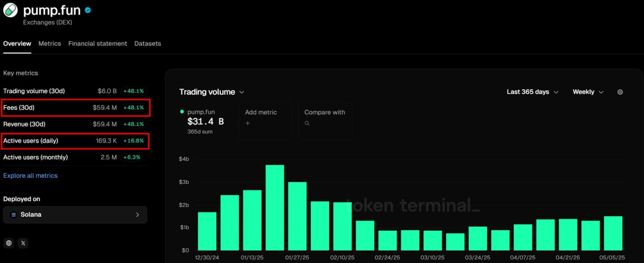Click the search icon under Compare with

(307, 123)
